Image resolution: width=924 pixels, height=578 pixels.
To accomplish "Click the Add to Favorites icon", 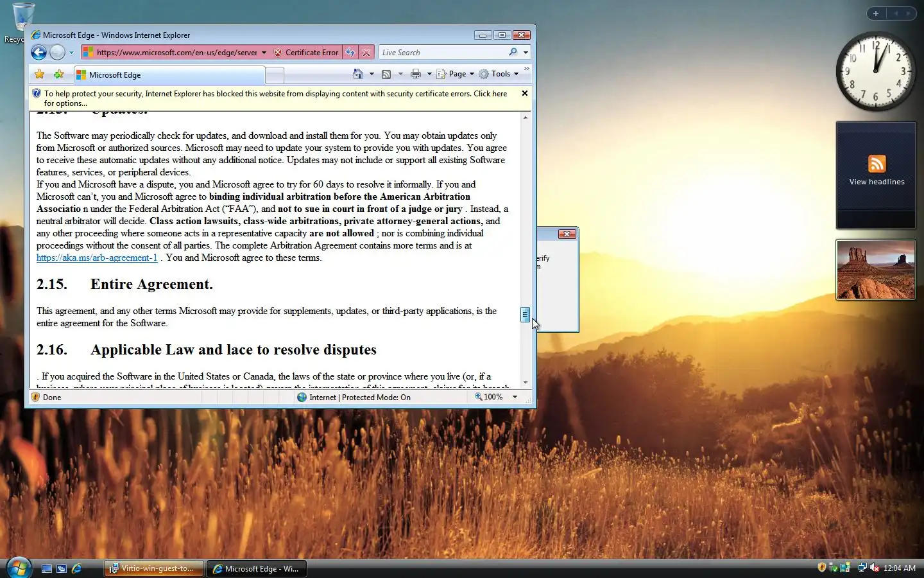I will 58,74.
